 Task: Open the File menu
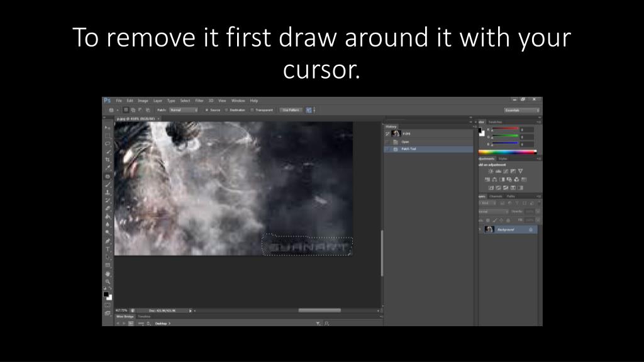[119, 101]
